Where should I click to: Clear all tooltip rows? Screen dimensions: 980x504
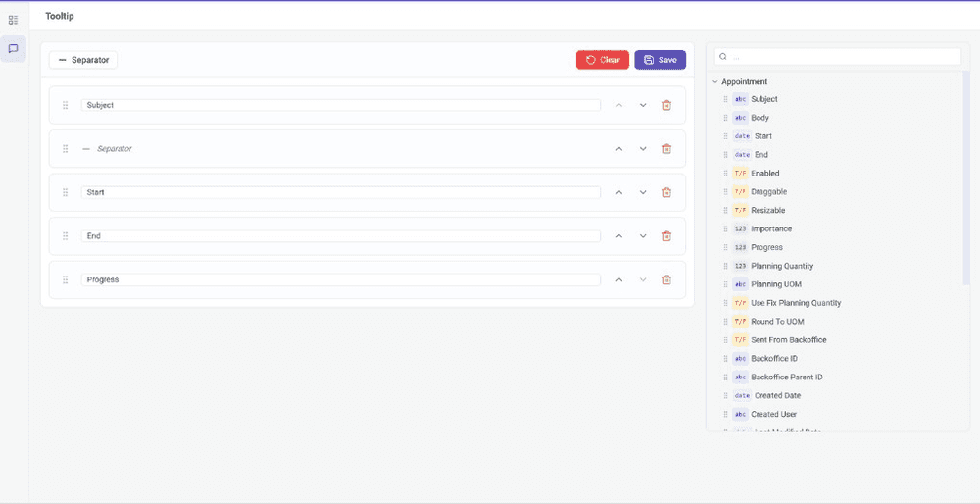pos(603,60)
